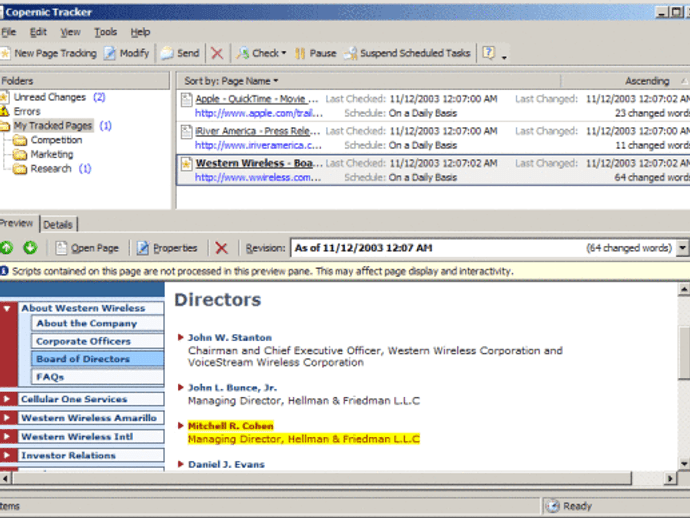Open the Apple - QuickTime - Movie link

pyautogui.click(x=257, y=99)
